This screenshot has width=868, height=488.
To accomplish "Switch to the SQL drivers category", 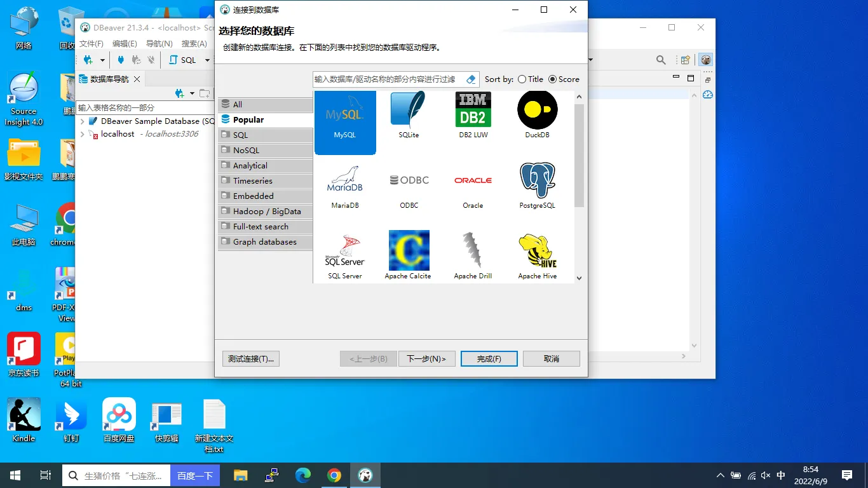I will point(266,135).
